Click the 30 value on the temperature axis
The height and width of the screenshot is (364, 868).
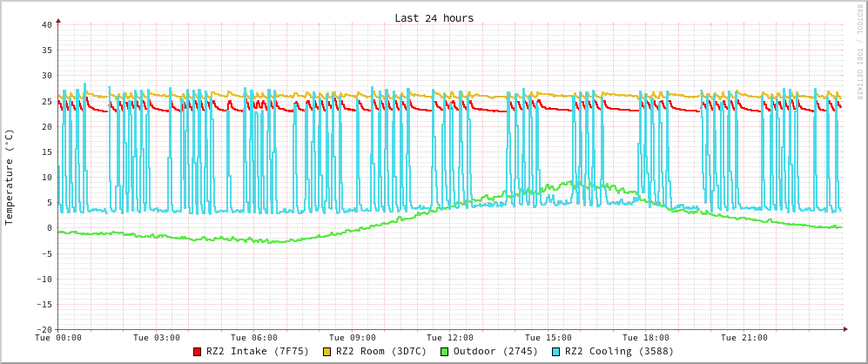click(46, 76)
